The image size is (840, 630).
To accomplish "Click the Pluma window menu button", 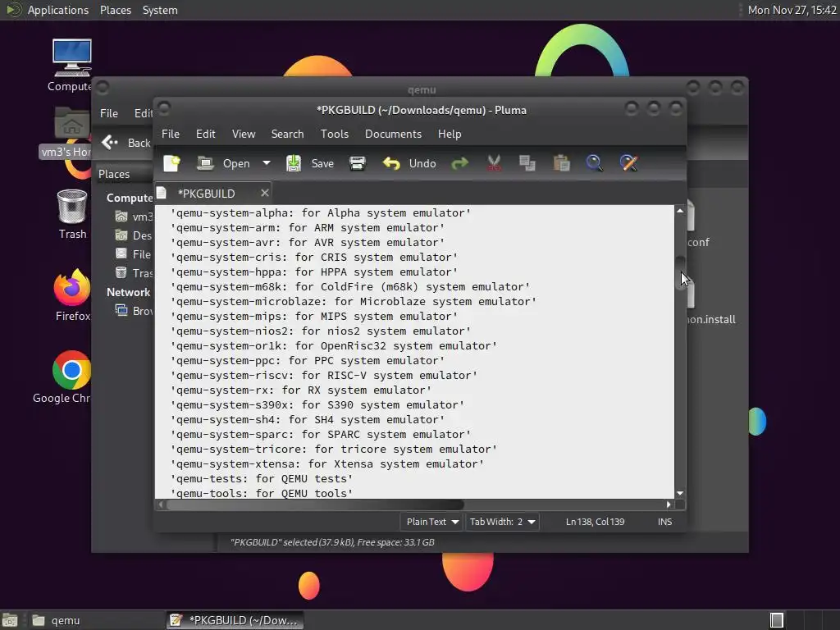I will (x=164, y=109).
